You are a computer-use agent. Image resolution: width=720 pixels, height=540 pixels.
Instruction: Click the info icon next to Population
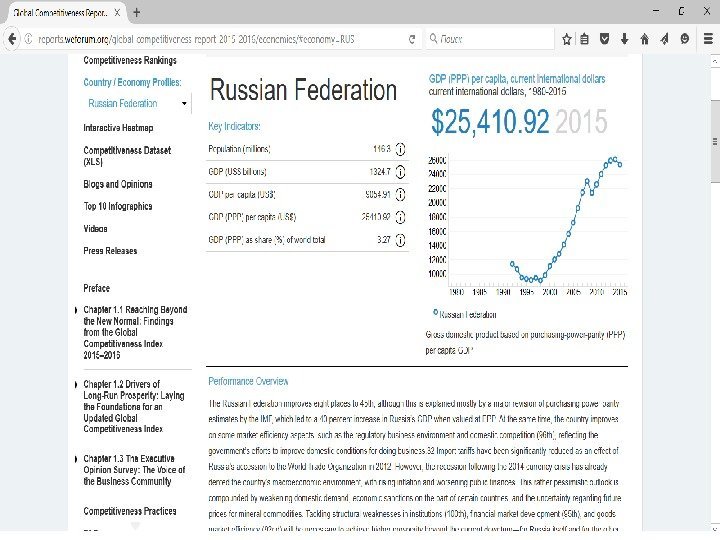400,149
